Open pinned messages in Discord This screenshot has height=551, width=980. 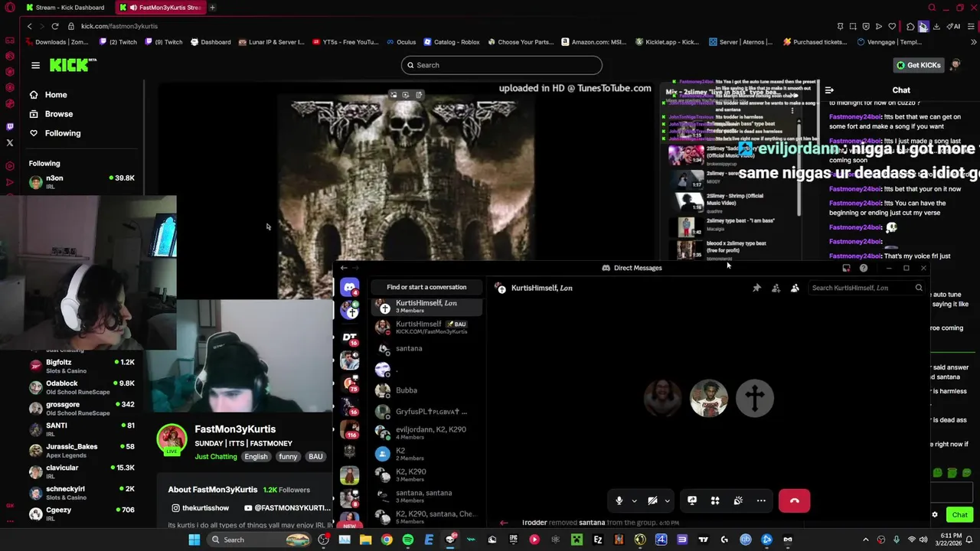756,288
